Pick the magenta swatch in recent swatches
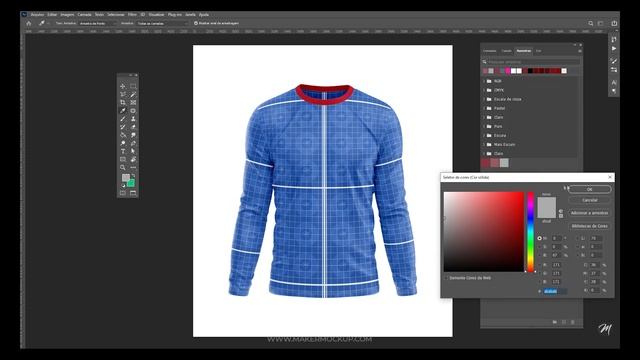 pos(508,71)
